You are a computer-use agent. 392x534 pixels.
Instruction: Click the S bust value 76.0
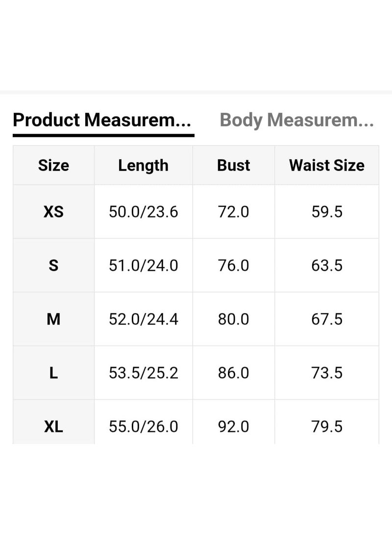tap(234, 266)
